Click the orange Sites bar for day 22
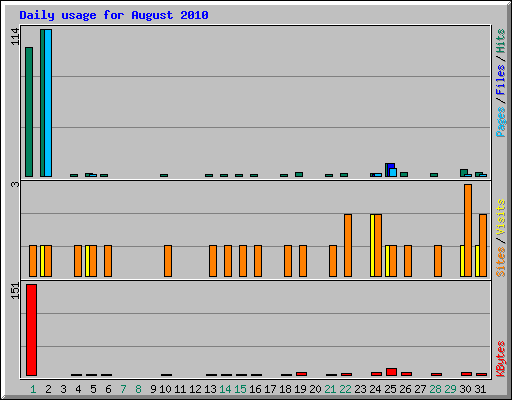Screen dimensions: 512x400 (x=348, y=245)
